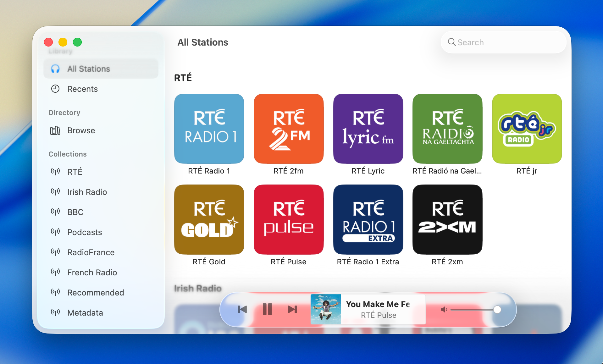603x364 pixels.
Task: Click the speaker volume icon
Action: 444,310
